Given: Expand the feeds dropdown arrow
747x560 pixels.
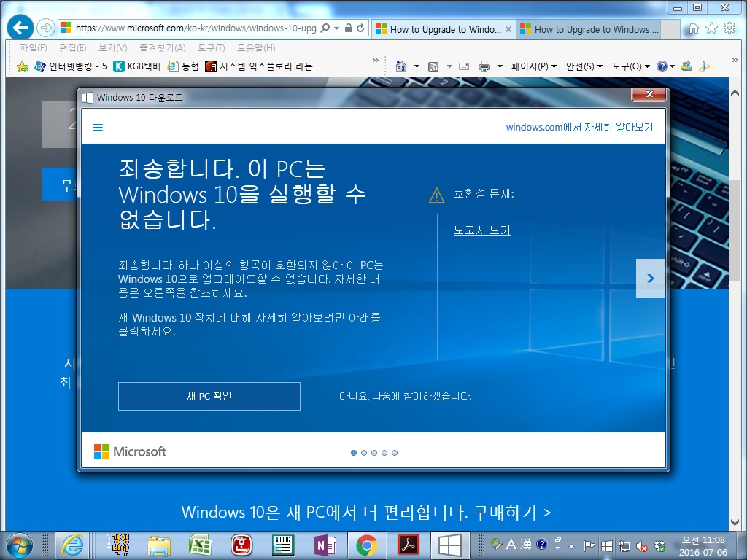Looking at the screenshot, I should (449, 66).
